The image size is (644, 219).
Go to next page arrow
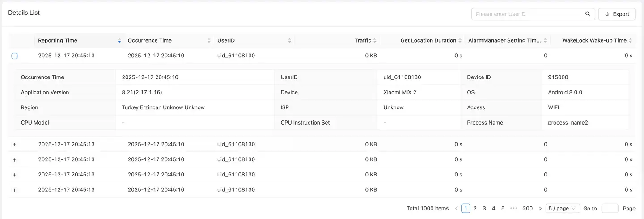(540, 209)
